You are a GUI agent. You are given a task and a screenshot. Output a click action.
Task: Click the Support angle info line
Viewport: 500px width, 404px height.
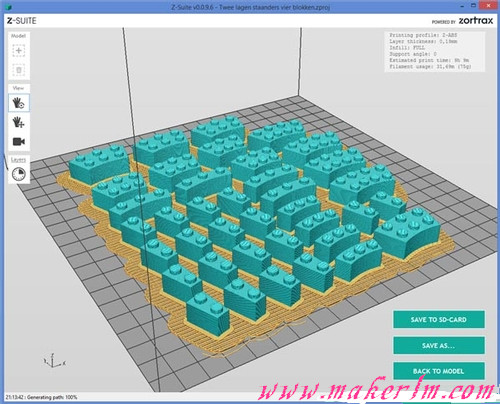(x=413, y=54)
